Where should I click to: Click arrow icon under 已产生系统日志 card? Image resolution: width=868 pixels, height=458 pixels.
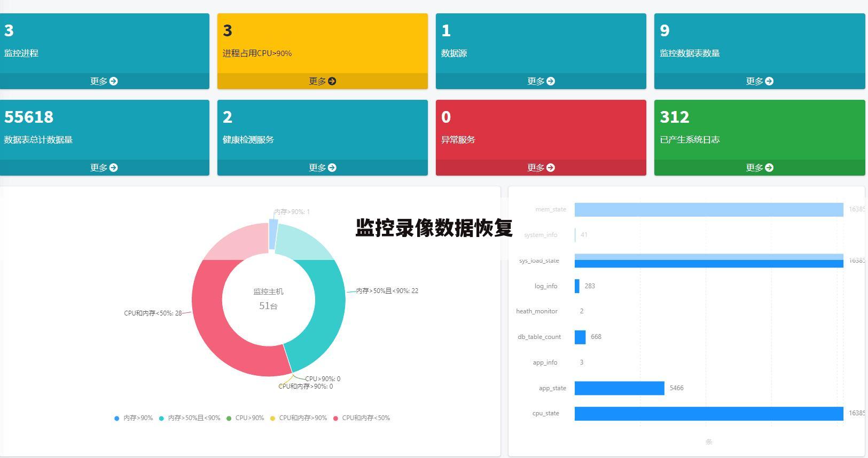click(x=769, y=168)
